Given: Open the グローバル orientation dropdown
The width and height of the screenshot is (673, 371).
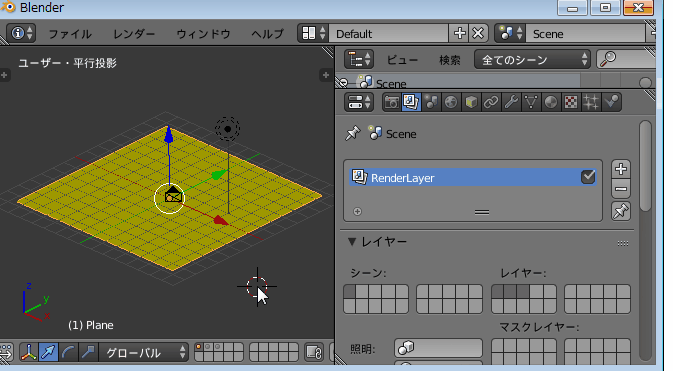Looking at the screenshot, I should (144, 353).
